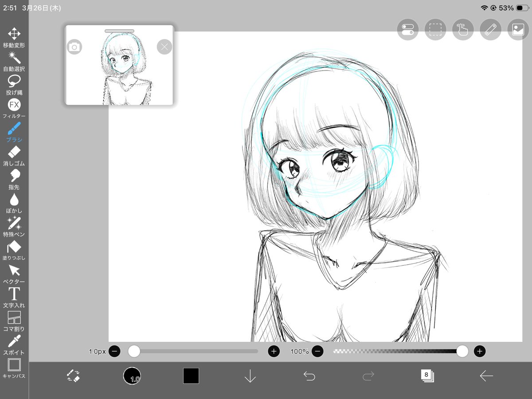Click the brush thickness slider track

pyautogui.click(x=193, y=351)
